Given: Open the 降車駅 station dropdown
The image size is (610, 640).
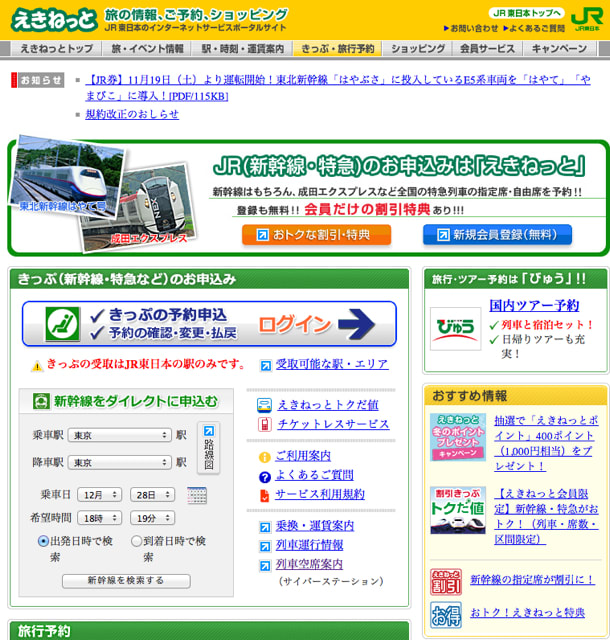Looking at the screenshot, I should 119,462.
